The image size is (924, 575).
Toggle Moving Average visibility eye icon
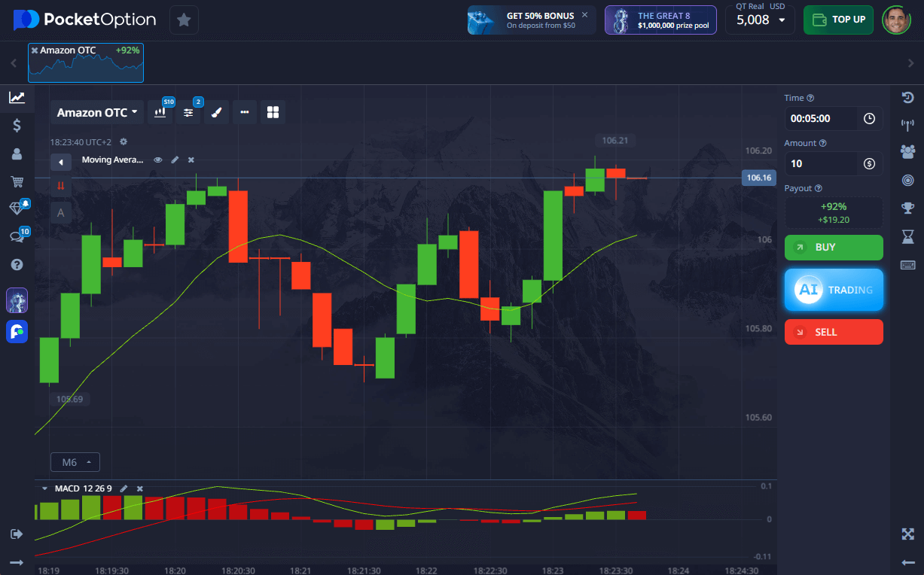coord(158,160)
